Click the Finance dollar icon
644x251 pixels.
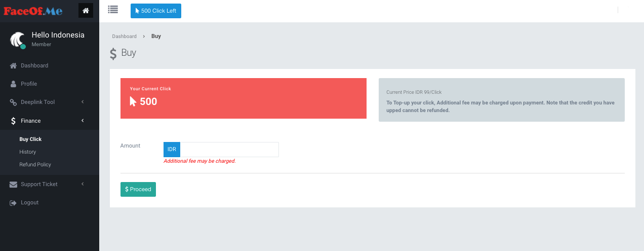coord(14,121)
